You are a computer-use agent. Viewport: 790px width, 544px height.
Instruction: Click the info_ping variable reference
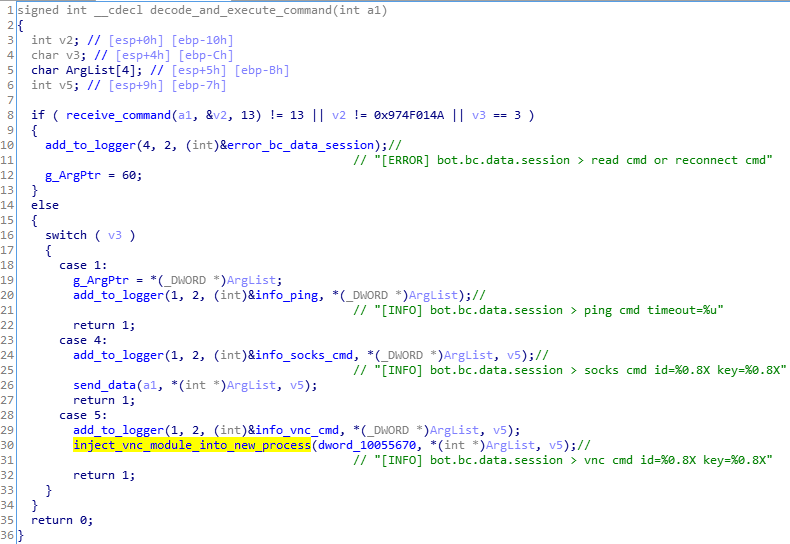point(287,295)
